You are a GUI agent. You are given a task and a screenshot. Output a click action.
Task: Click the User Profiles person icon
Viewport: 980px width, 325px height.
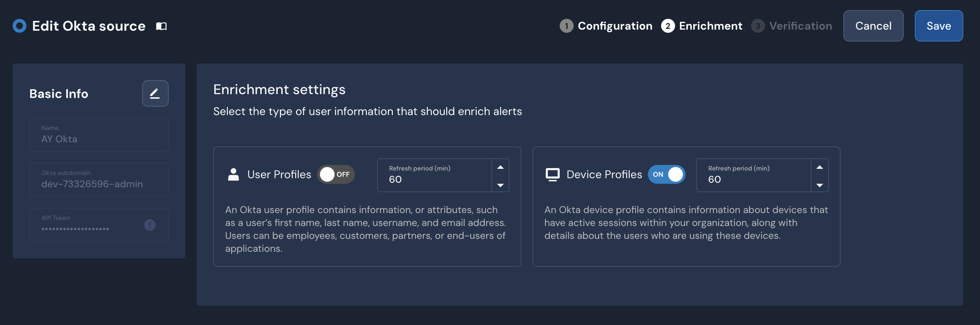click(233, 174)
